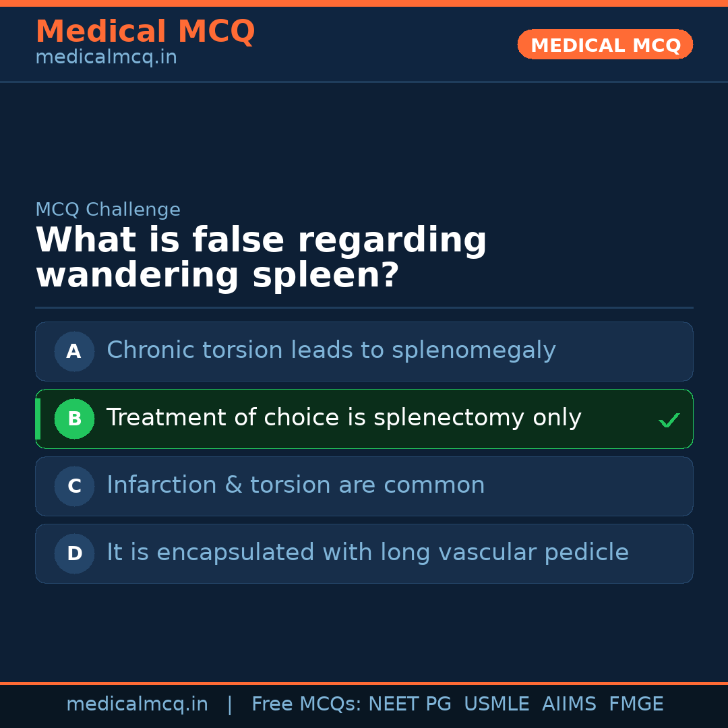Screen dimensions: 728x728
Task: Choose the letter C option circle
Action: pos(74,486)
